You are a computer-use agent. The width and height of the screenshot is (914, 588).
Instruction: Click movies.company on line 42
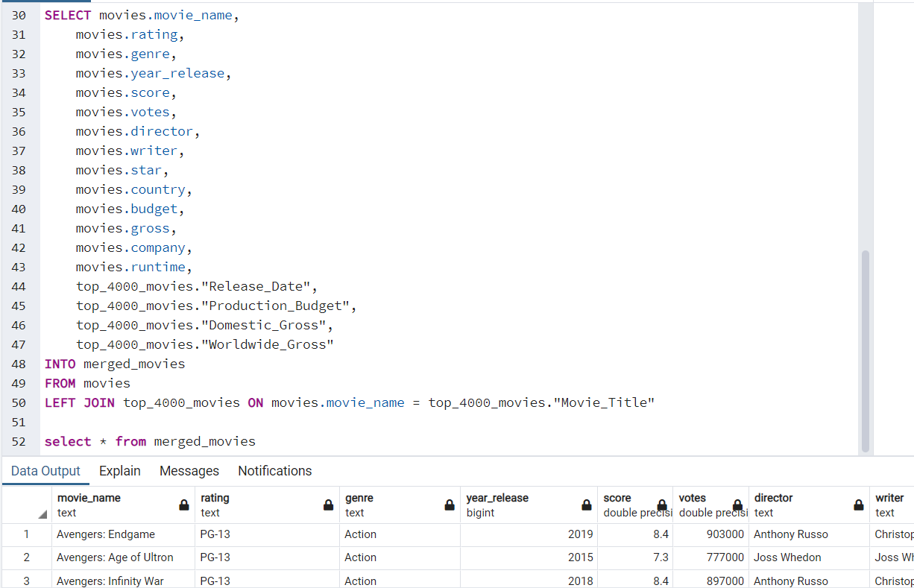pyautogui.click(x=130, y=247)
